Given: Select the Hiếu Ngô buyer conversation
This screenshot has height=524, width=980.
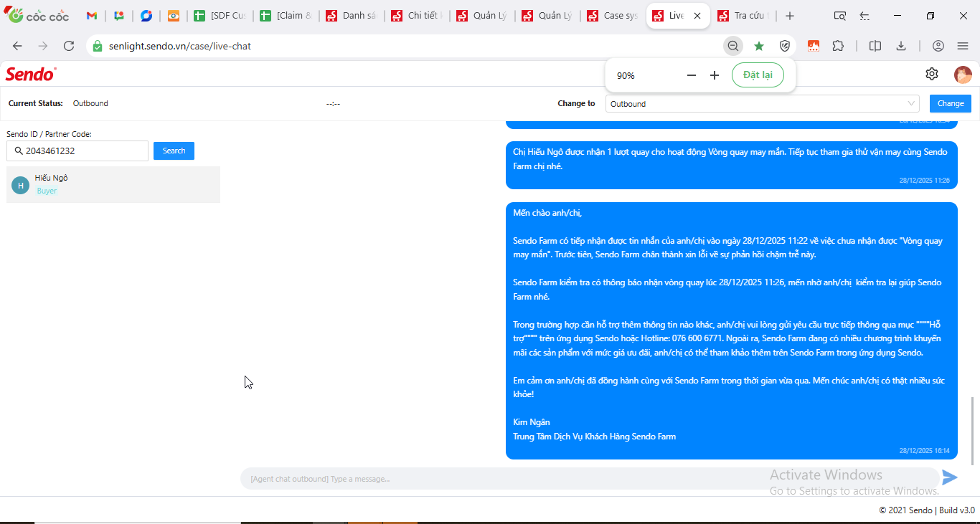Looking at the screenshot, I should [x=113, y=184].
